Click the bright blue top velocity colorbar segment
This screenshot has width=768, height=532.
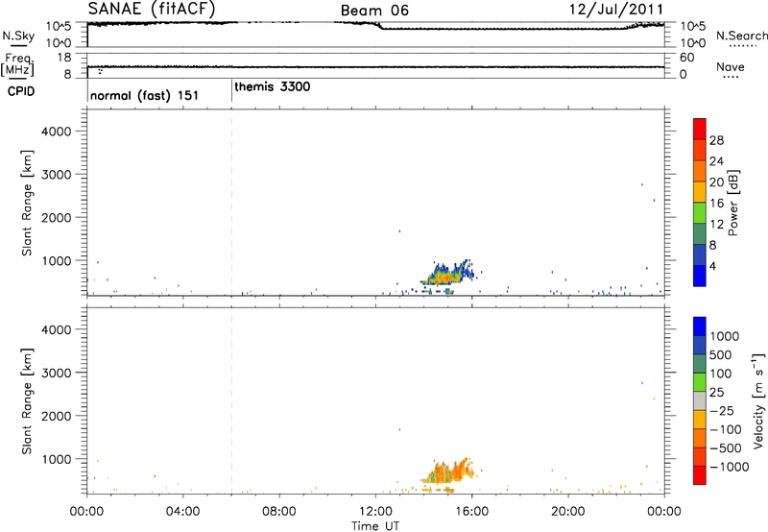(700, 326)
